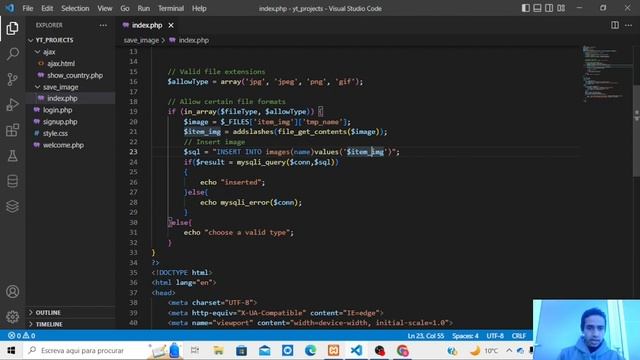Open the Run menu

point(144,8)
